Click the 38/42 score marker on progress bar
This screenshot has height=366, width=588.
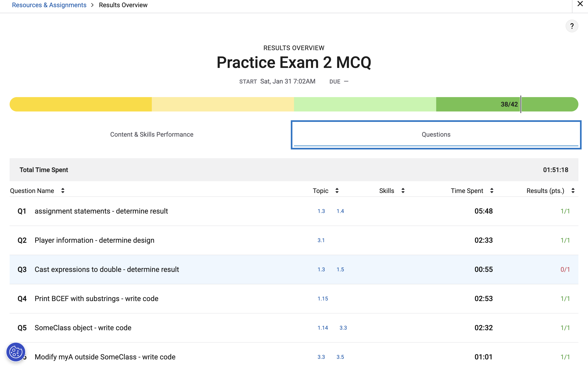point(509,104)
